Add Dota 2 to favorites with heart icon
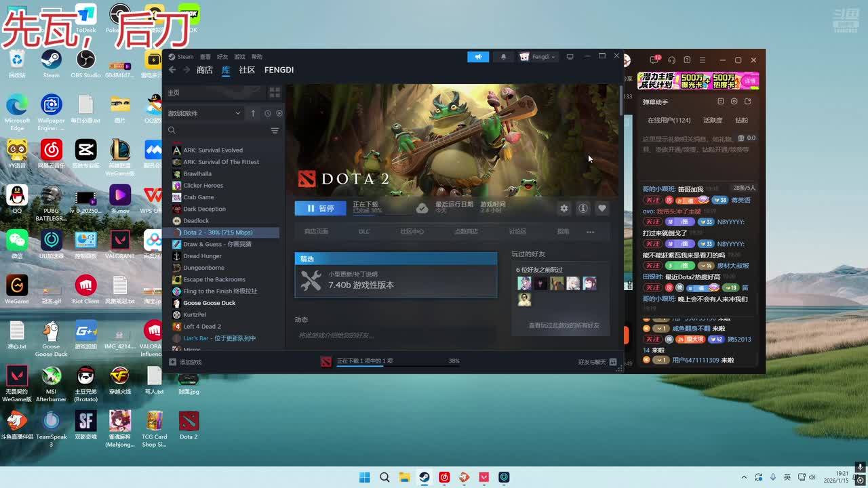Image resolution: width=868 pixels, height=488 pixels. (x=601, y=209)
